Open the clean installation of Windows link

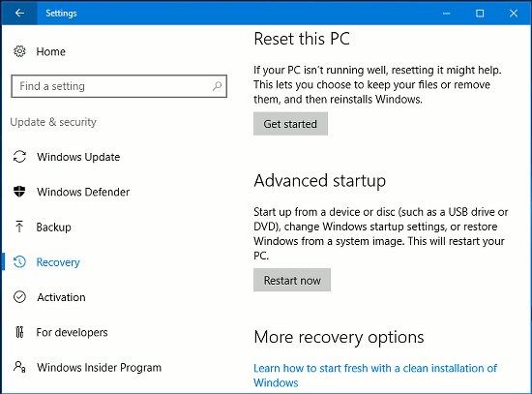375,376
